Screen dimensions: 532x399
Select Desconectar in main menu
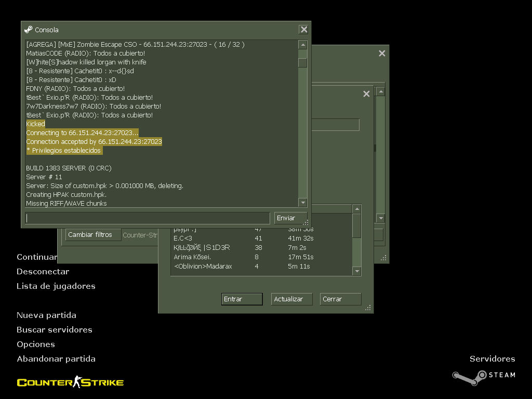[x=43, y=272]
